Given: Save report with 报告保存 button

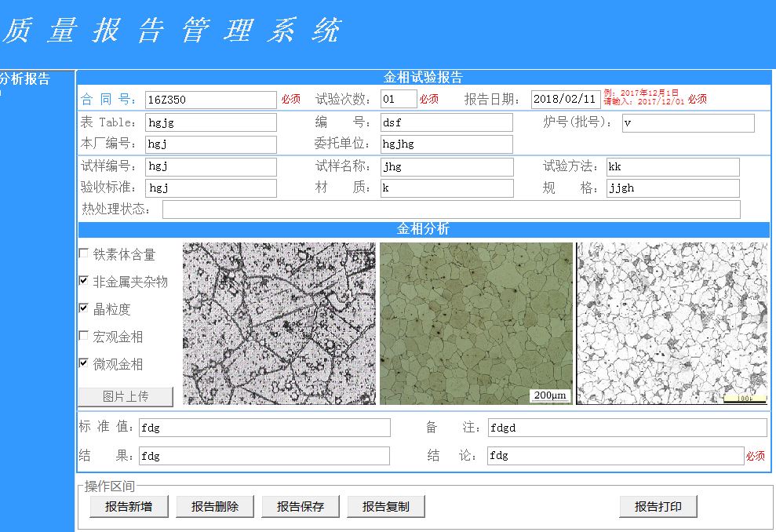Looking at the screenshot, I should 301,507.
